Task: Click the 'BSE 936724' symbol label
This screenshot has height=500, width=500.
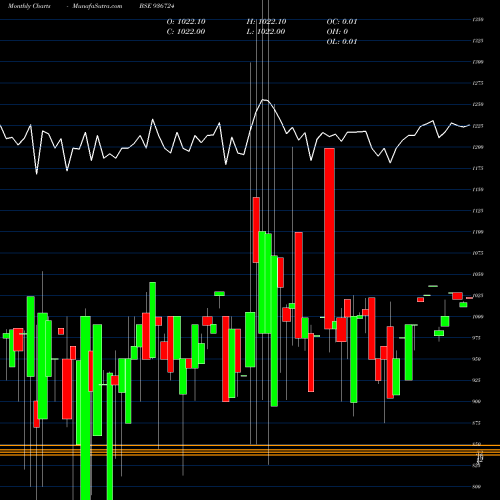Action: (156, 6)
